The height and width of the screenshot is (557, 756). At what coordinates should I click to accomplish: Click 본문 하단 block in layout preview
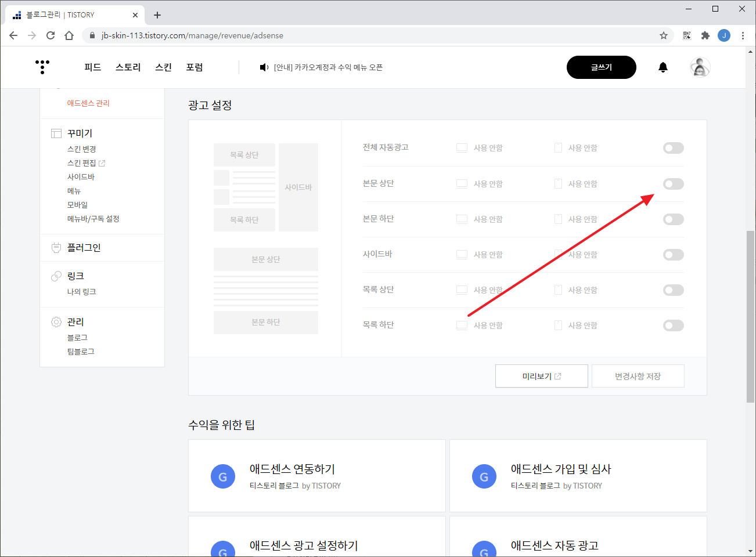coord(266,322)
